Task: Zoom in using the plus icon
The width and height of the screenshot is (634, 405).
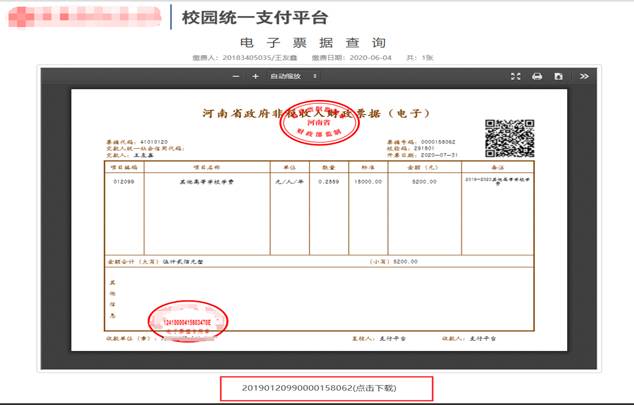Action: [x=255, y=76]
